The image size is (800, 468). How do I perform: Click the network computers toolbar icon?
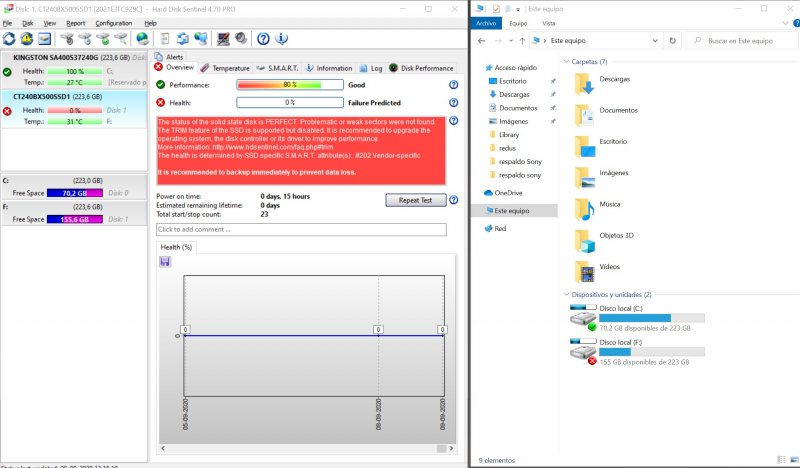[201, 39]
